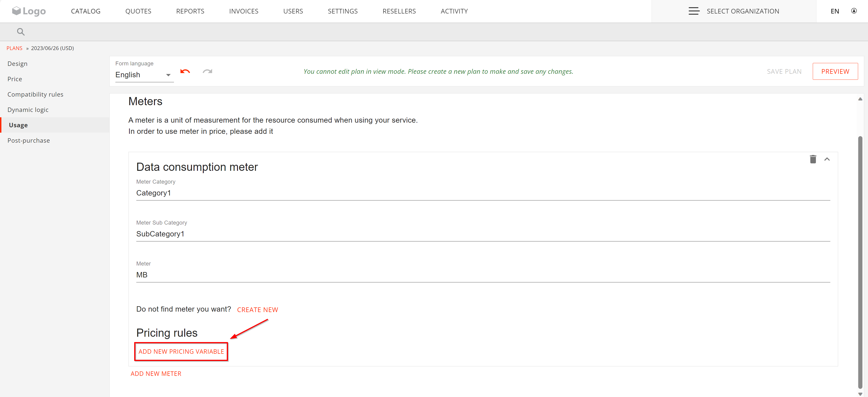Click the red undo arrow icon
Viewport: 868px width, 397px height.
click(185, 71)
